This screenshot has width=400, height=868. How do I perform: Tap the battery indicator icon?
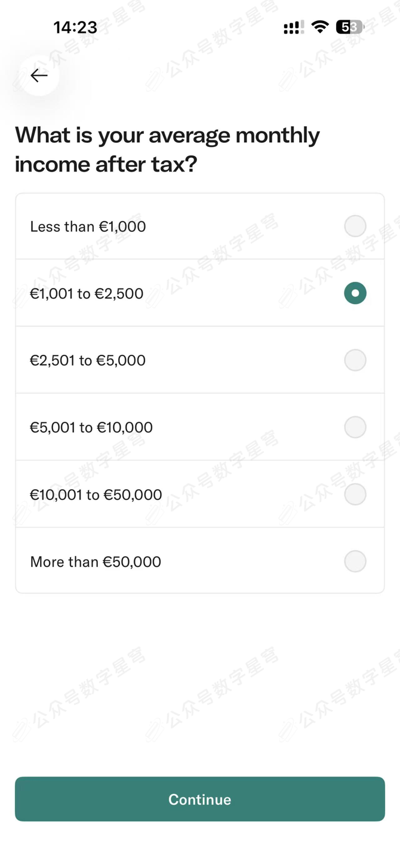click(350, 27)
